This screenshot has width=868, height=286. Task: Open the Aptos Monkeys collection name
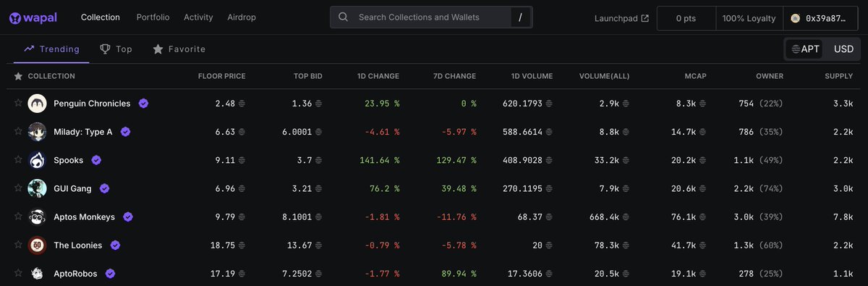tap(84, 216)
